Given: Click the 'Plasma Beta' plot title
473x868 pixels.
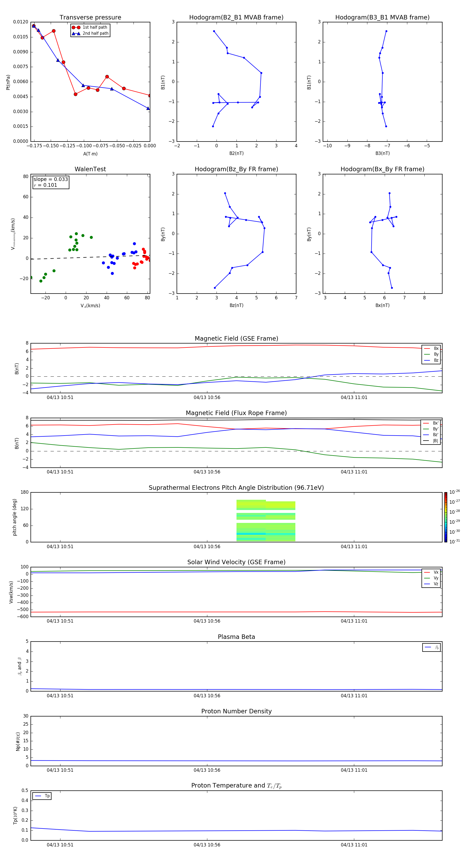Looking at the screenshot, I should click(236, 637).
